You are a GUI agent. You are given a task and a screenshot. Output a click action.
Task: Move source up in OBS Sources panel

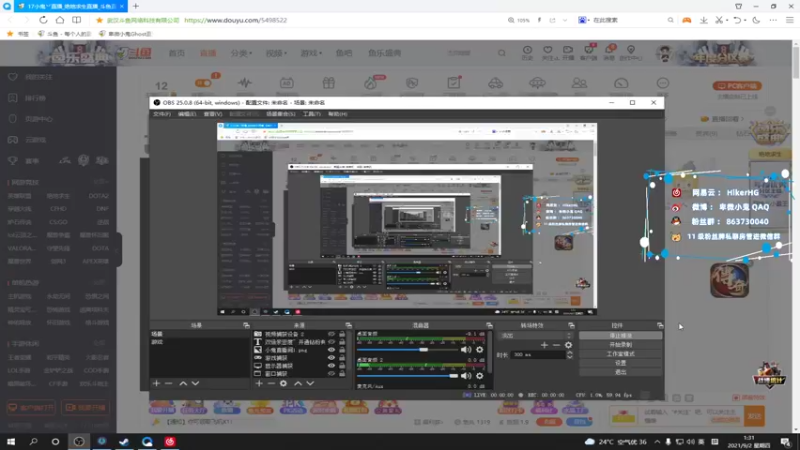click(x=297, y=383)
